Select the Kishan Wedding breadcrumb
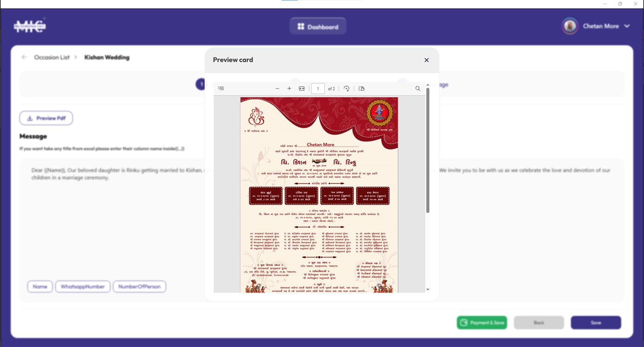644x347 pixels. 106,57
